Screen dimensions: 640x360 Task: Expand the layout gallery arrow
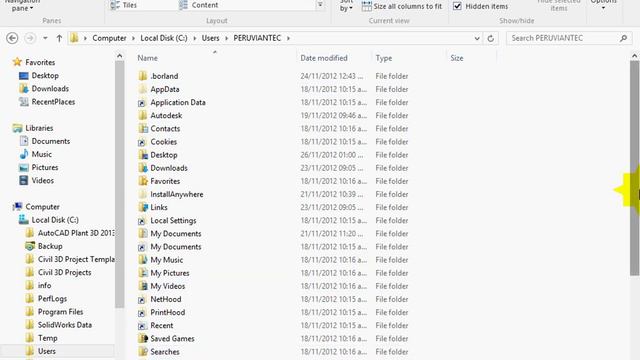tap(320, 5)
